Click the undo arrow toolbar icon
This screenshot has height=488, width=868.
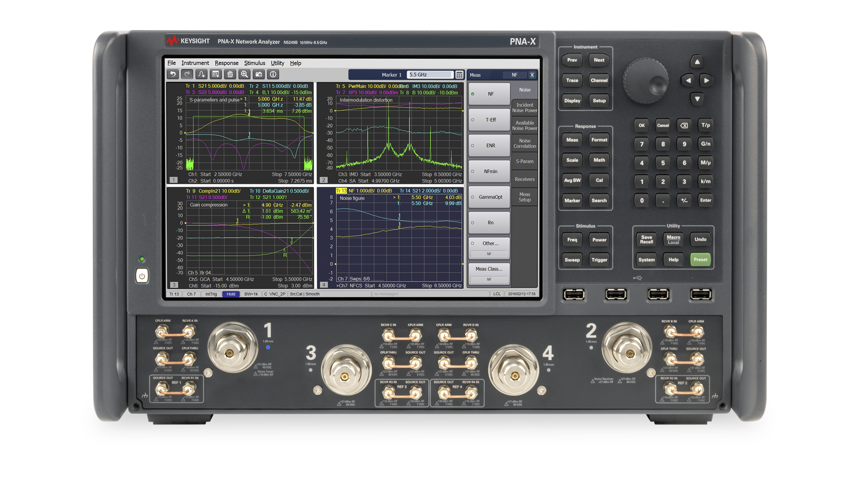[173, 75]
